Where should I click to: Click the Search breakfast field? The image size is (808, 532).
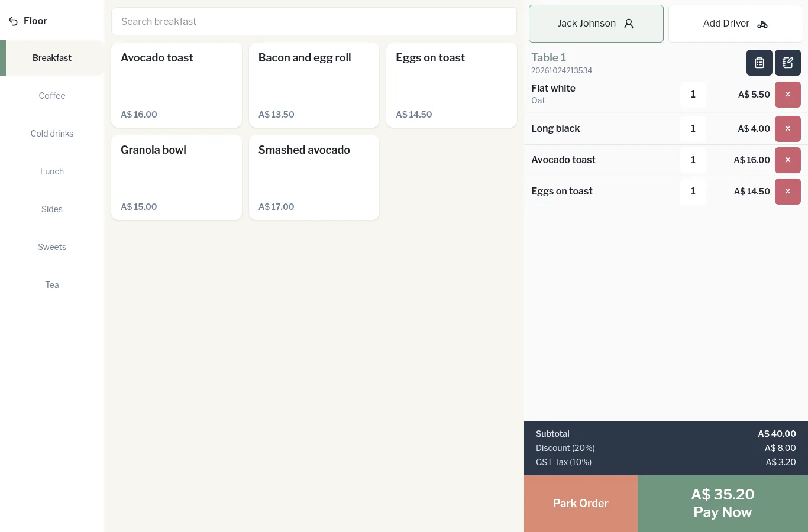coord(314,21)
